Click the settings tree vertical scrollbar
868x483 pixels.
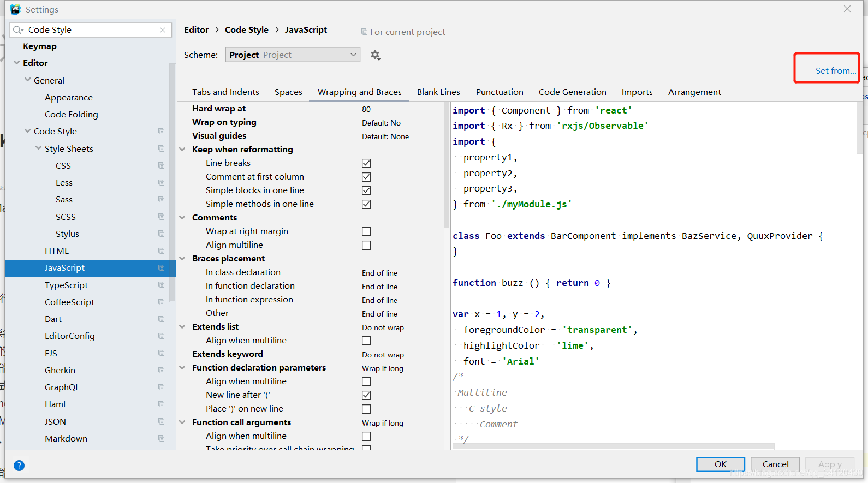(x=173, y=183)
